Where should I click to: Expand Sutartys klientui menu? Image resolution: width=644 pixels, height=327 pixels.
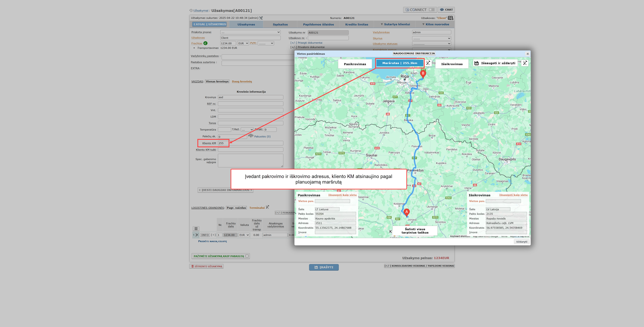coord(395,24)
